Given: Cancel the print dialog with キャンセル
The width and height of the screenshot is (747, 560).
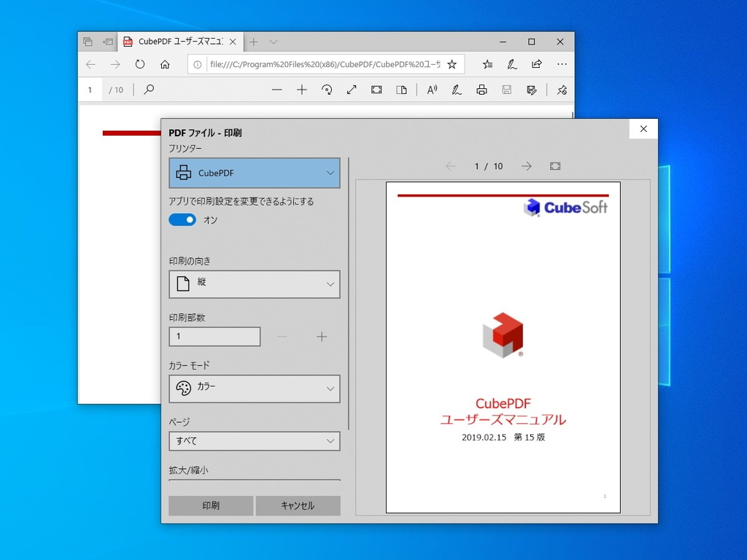Looking at the screenshot, I should pyautogui.click(x=298, y=505).
